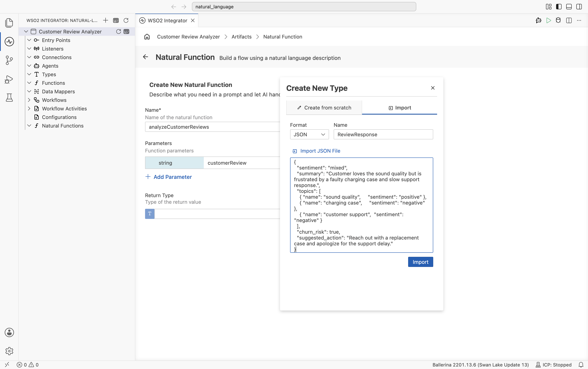This screenshot has height=369, width=588.
Task: Collapse the Listeners node
Action: pyautogui.click(x=29, y=49)
